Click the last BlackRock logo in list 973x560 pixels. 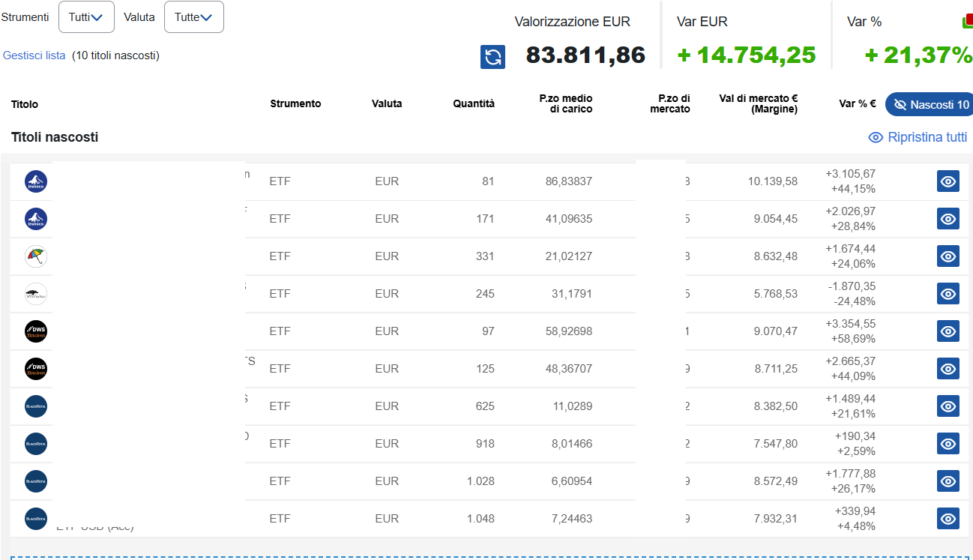pos(36,519)
